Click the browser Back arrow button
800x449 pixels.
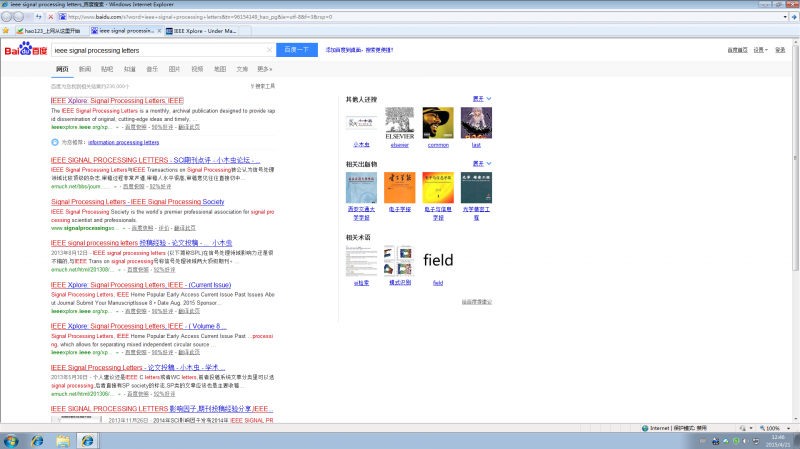[7, 16]
